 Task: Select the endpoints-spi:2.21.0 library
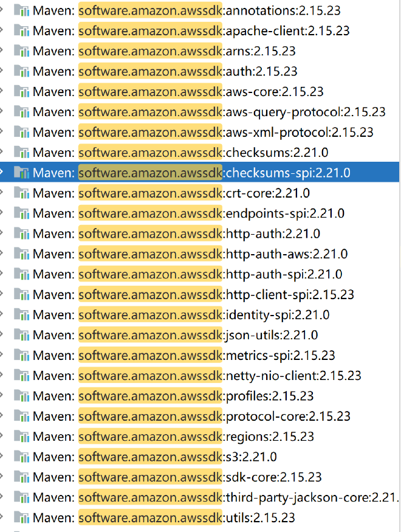(x=284, y=213)
